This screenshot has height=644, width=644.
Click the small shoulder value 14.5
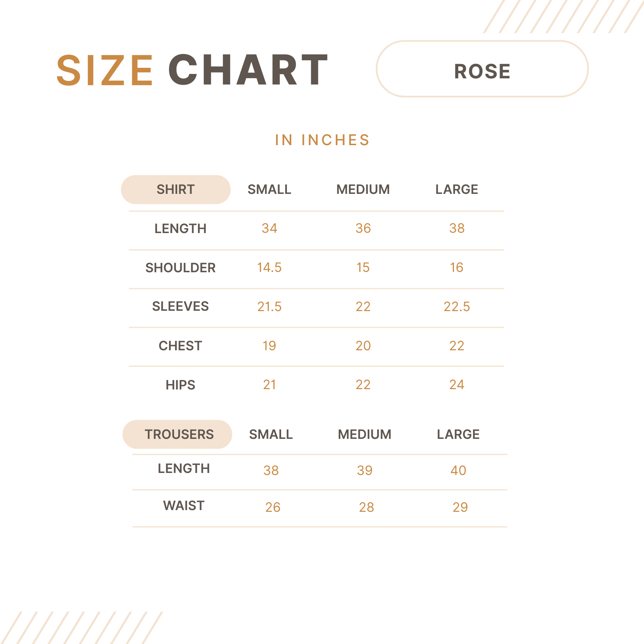pos(269,267)
